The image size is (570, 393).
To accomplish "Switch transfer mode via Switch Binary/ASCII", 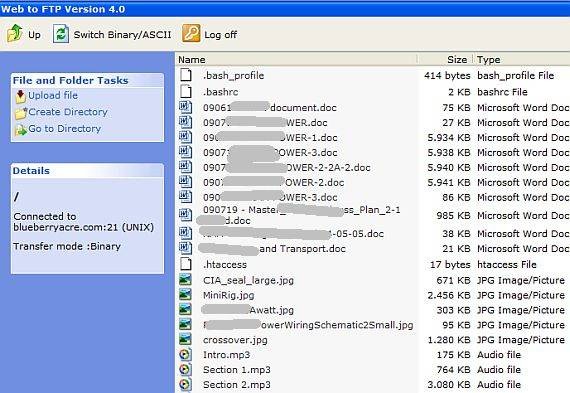I will 122,35.
